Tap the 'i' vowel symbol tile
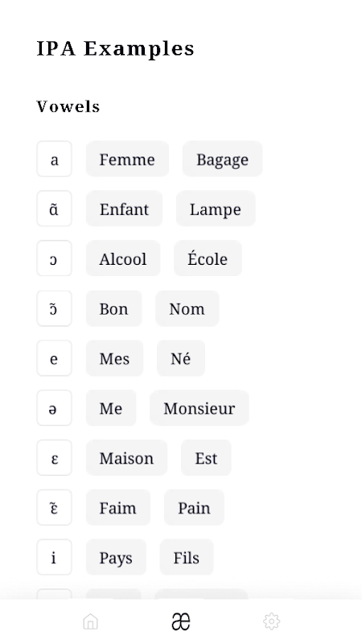The height and width of the screenshot is (644, 362). [54, 557]
